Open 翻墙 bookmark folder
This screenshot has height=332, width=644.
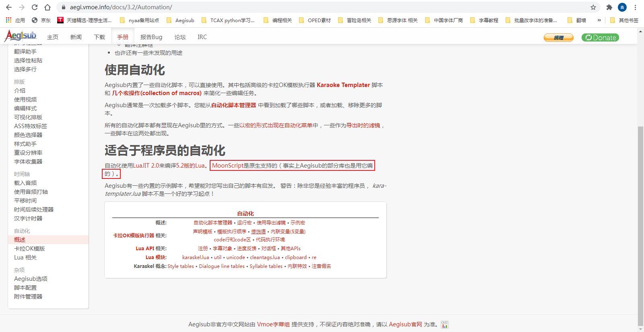pyautogui.click(x=576, y=20)
